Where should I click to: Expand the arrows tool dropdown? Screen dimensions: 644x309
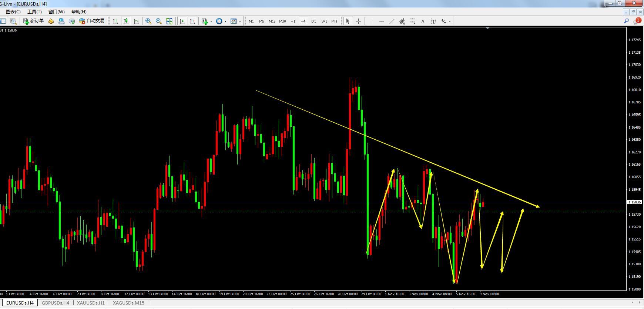pyautogui.click(x=450, y=21)
